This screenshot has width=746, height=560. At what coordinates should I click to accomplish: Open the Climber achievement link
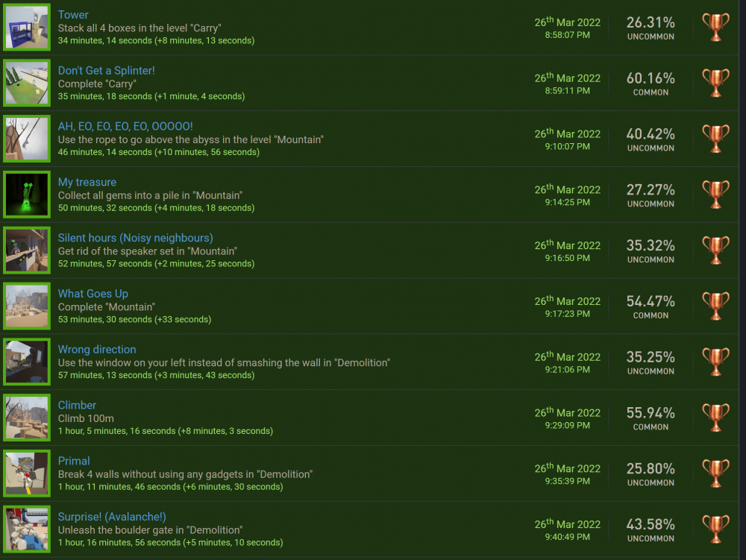point(77,405)
